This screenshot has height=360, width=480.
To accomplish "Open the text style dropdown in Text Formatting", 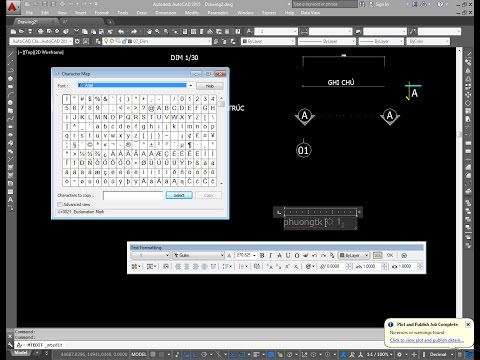I will (x=151, y=256).
